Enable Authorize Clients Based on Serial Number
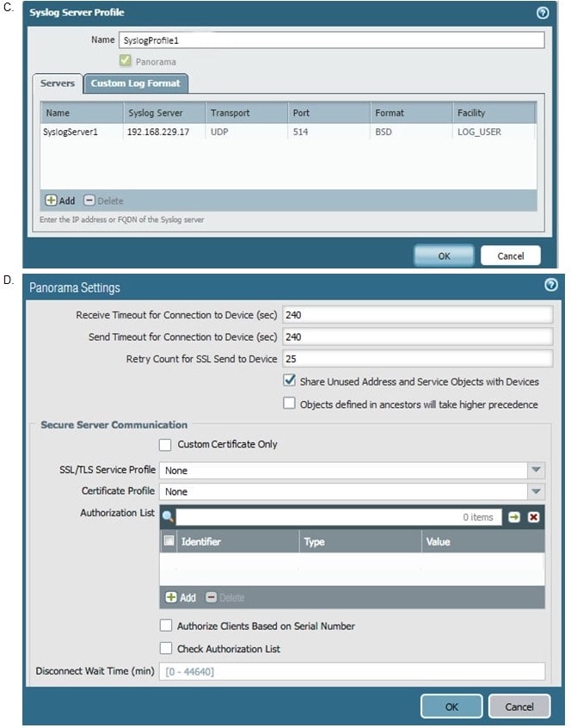Screen dimensions: 571x728 (x=166, y=626)
